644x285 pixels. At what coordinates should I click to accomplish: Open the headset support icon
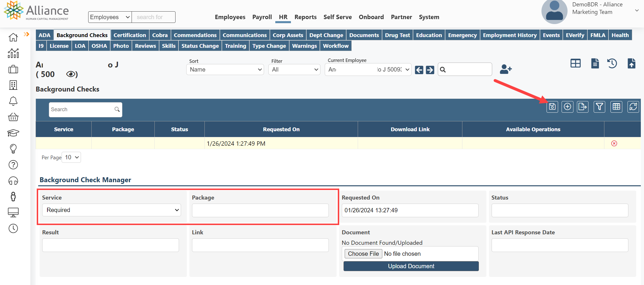tap(13, 181)
